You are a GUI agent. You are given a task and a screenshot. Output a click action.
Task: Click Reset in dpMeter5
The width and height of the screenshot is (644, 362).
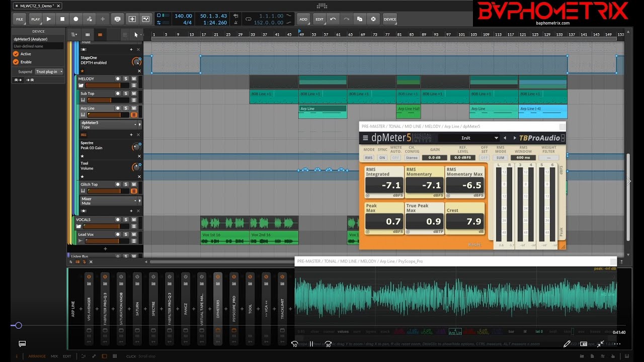[x=474, y=245]
